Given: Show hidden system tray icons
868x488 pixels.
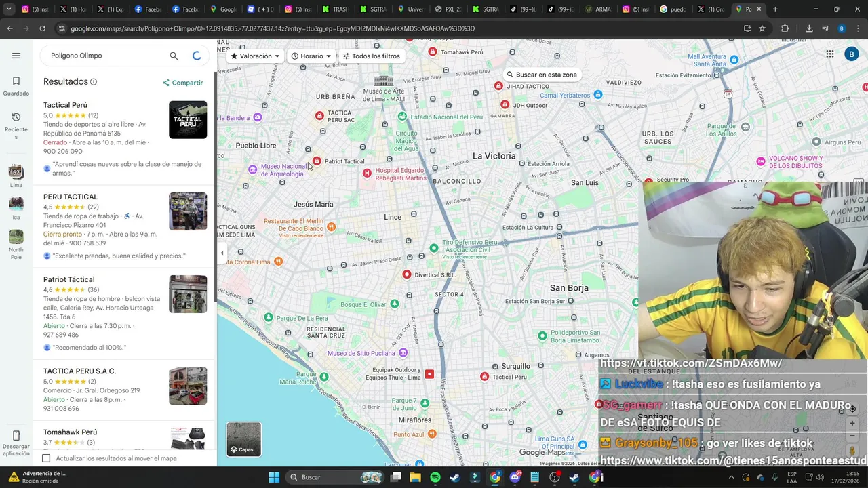Looking at the screenshot, I should pos(731,477).
